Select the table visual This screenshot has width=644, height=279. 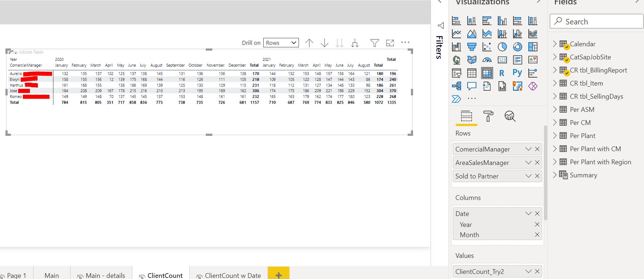(472, 73)
